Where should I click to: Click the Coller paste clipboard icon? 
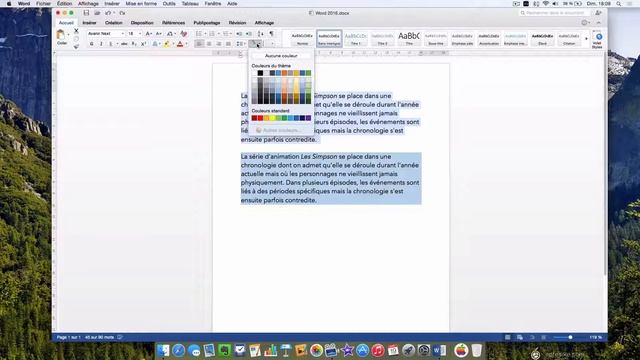tap(61, 35)
